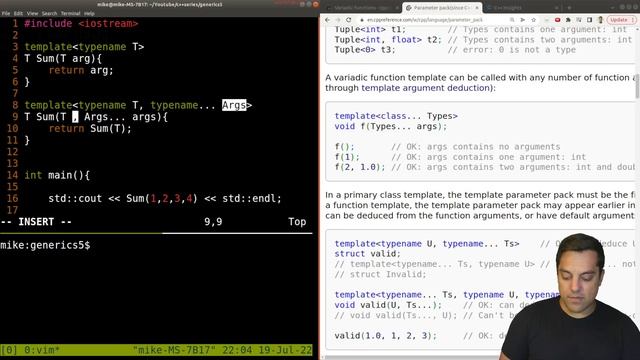Click 'return Sum(T);' on line 10
Viewport: 640px width, 360px height.
(90, 129)
